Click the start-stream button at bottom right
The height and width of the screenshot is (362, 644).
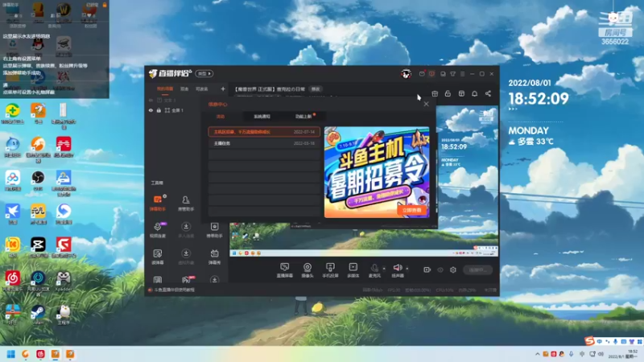(x=477, y=269)
